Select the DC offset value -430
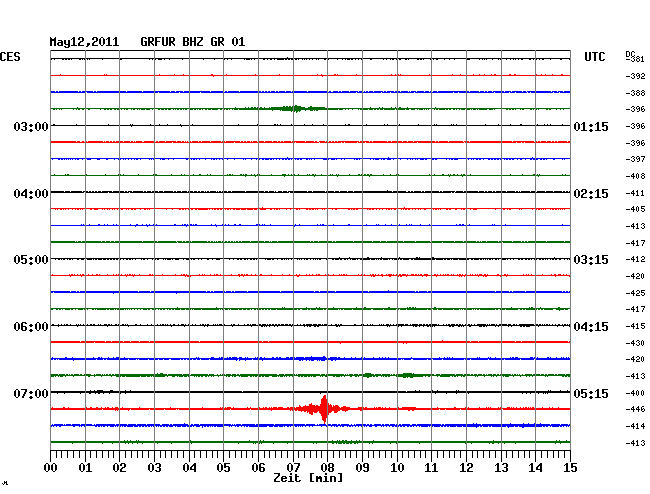 [635, 343]
